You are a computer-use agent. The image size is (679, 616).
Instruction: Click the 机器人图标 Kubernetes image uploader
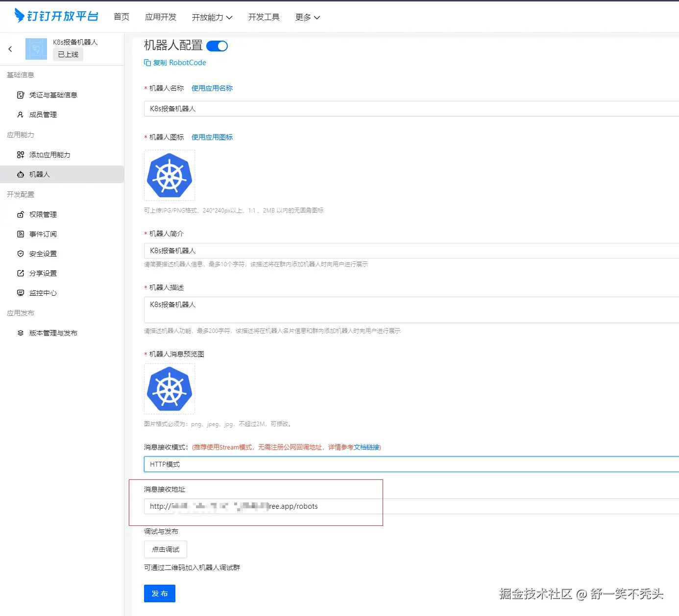coord(170,175)
